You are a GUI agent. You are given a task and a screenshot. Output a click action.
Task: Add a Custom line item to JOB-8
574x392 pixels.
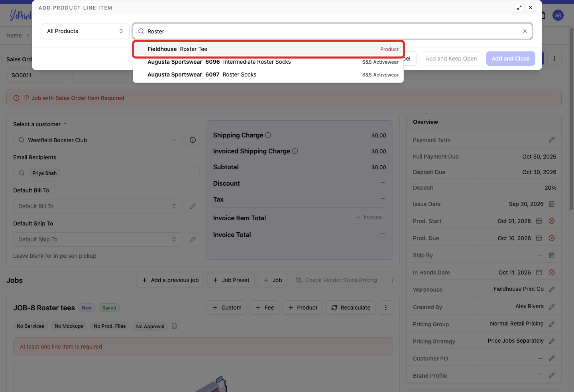pos(227,308)
